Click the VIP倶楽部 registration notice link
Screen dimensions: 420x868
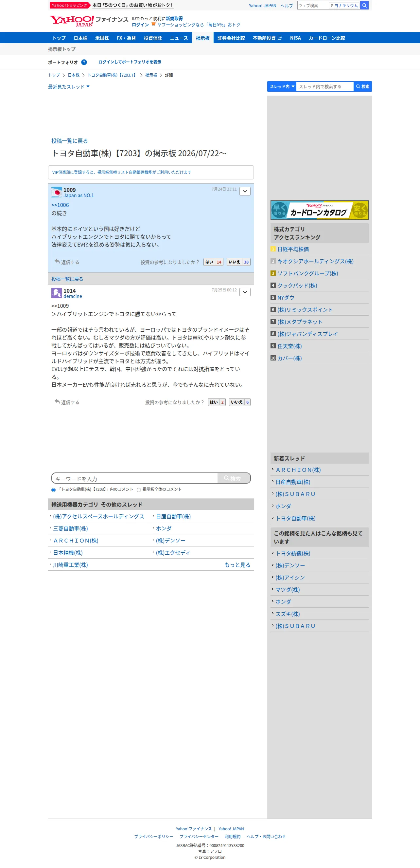pyautogui.click(x=122, y=172)
